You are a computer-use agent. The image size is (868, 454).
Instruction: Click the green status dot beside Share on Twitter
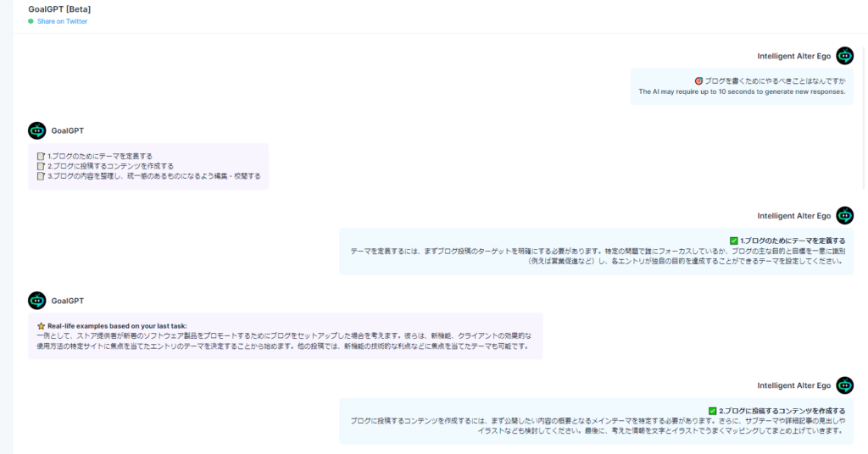pyautogui.click(x=31, y=21)
